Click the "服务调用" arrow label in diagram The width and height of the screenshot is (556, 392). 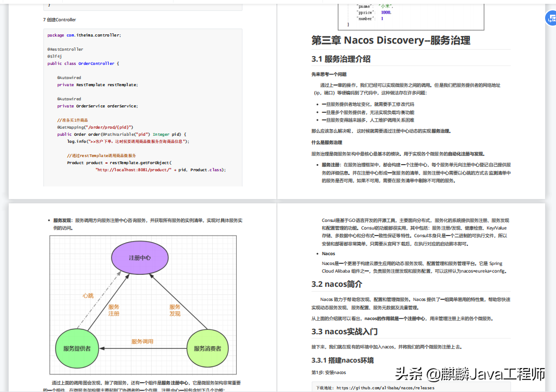click(x=142, y=342)
